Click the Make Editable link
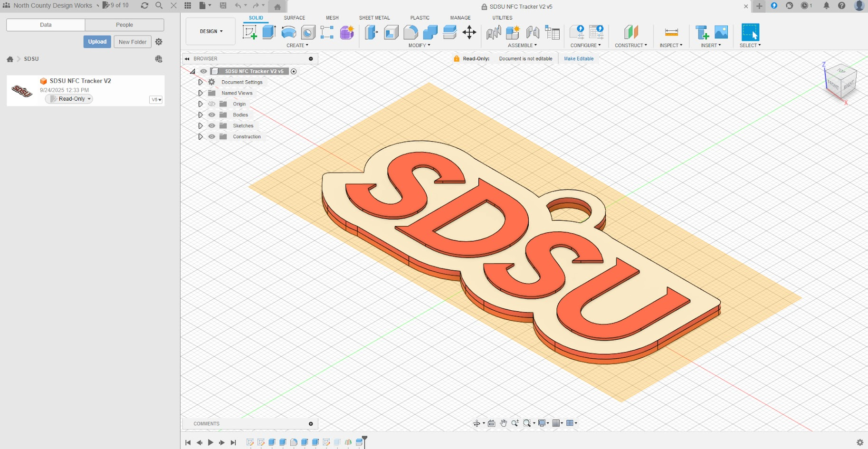This screenshot has height=449, width=868. point(578,59)
